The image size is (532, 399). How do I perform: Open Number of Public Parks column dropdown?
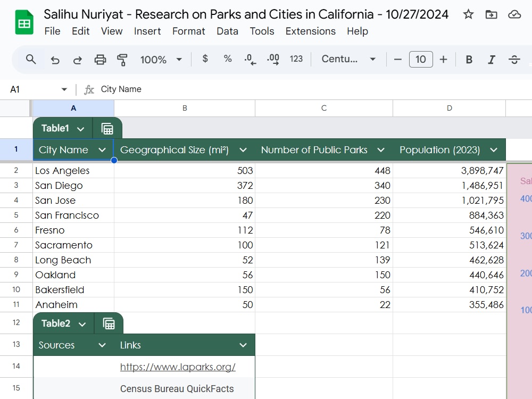pyautogui.click(x=381, y=150)
